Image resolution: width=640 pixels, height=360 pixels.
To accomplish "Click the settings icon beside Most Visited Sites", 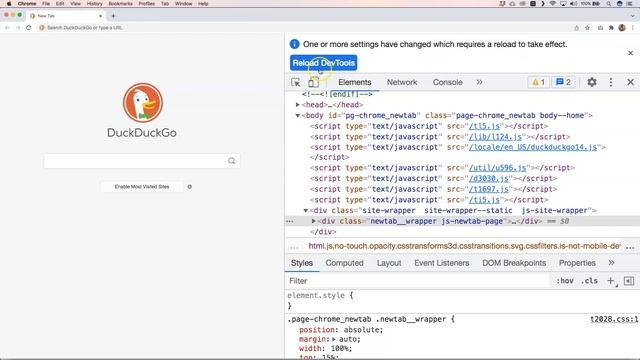I will [x=189, y=187].
